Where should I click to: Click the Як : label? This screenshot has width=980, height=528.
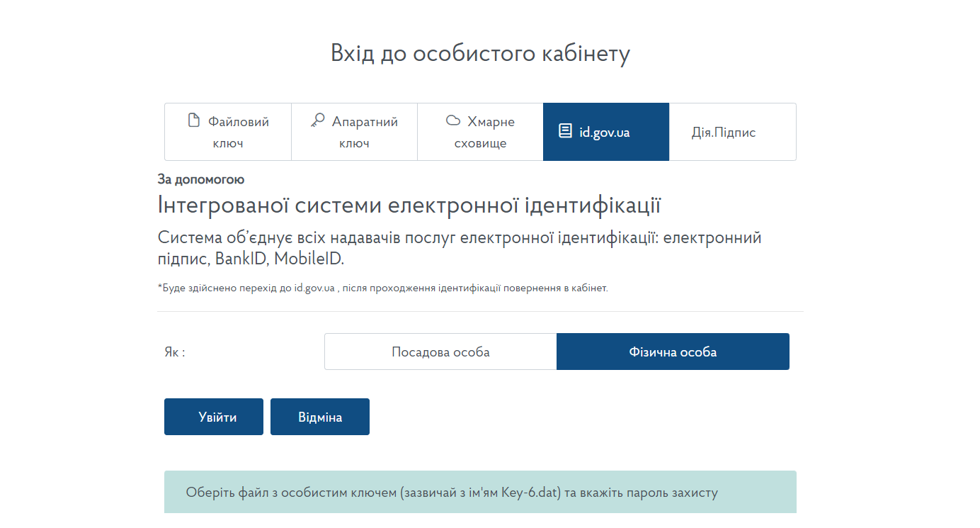point(174,352)
